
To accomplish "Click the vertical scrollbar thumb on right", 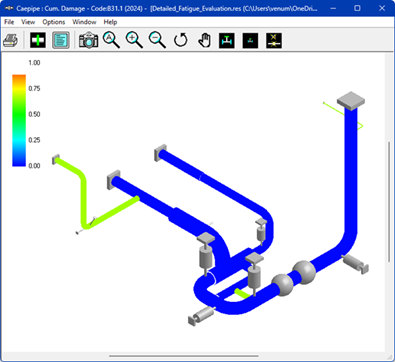I will coord(389,202).
